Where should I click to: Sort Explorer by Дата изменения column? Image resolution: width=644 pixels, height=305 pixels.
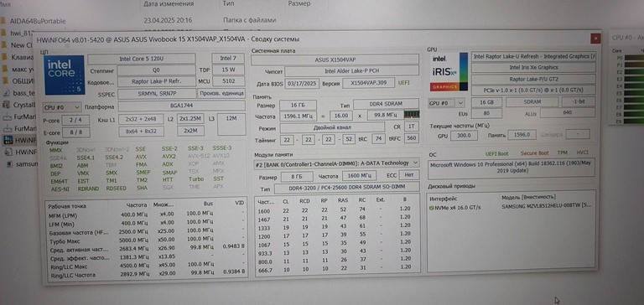[x=169, y=3]
